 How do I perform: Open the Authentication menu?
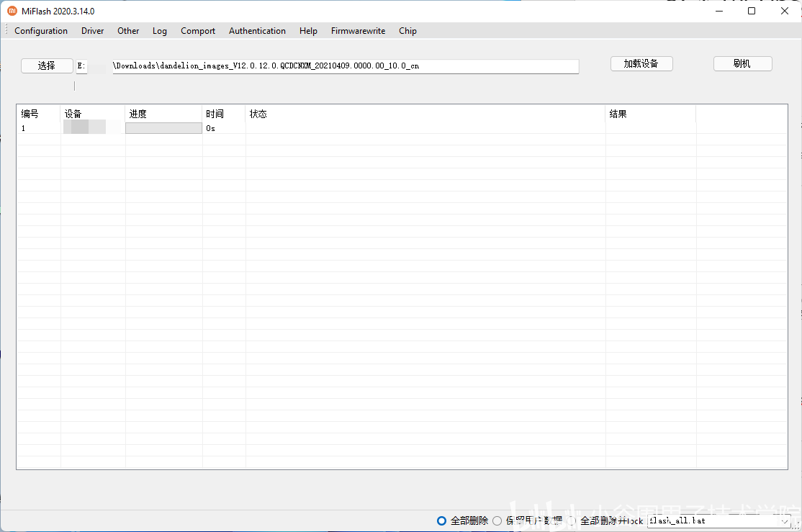click(257, 31)
